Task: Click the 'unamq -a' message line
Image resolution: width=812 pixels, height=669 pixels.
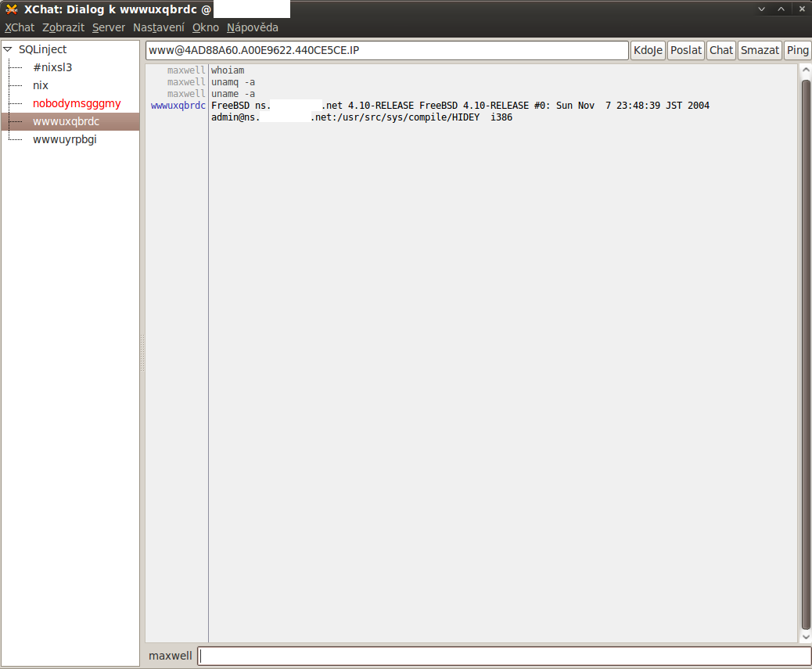Action: coord(233,82)
